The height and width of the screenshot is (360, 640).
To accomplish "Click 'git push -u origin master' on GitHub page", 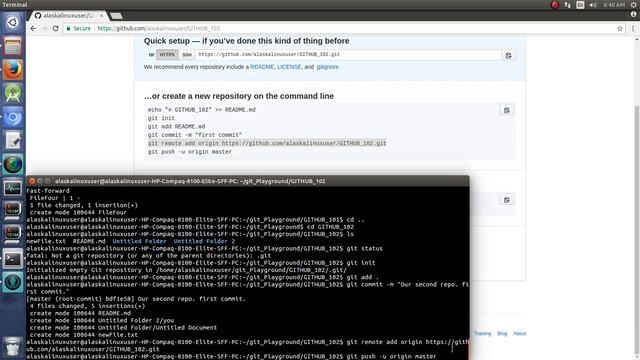I will (190, 152).
